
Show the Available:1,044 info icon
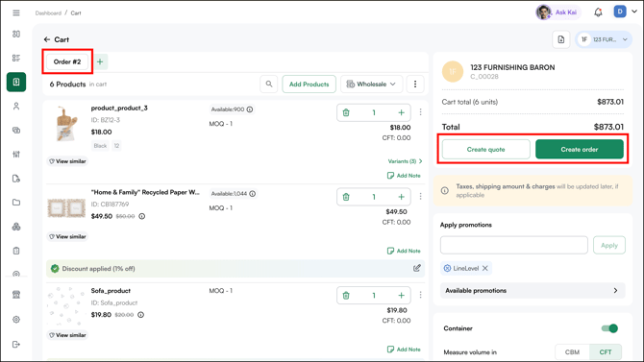click(253, 194)
